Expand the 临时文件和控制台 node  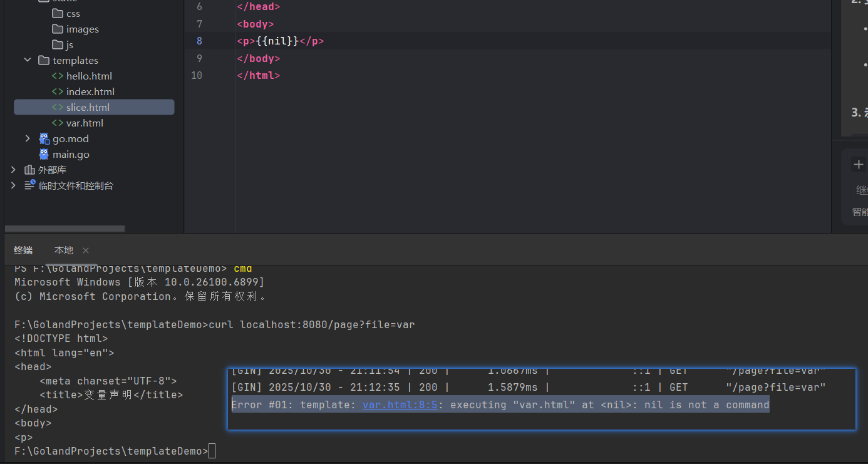[x=14, y=185]
